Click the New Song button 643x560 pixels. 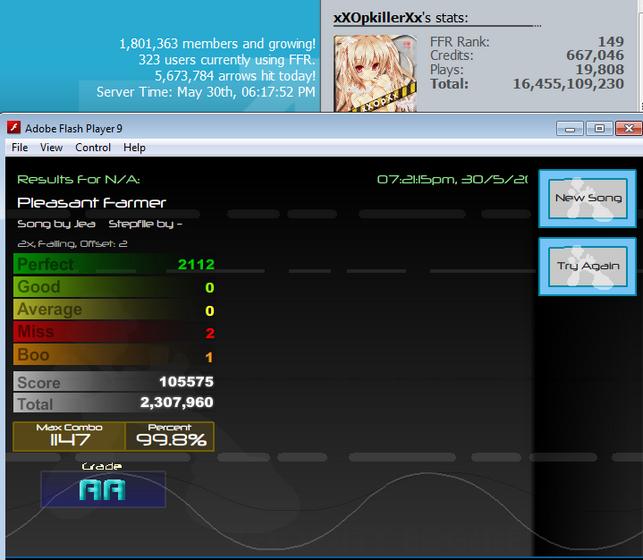588,199
